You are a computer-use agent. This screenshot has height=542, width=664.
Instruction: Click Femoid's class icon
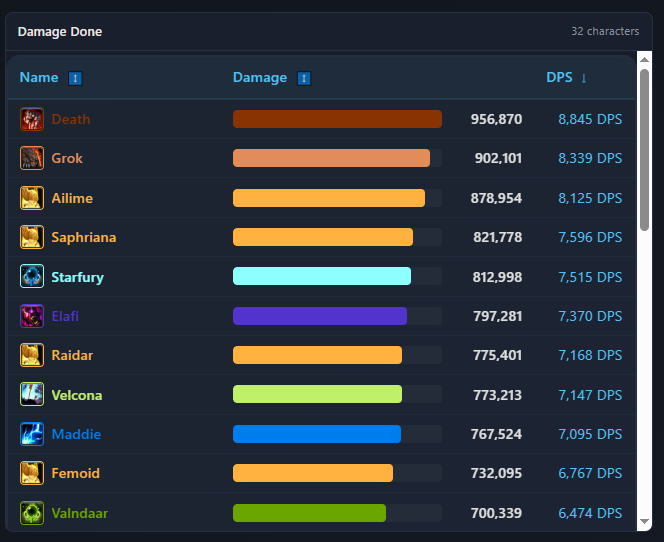pos(32,473)
